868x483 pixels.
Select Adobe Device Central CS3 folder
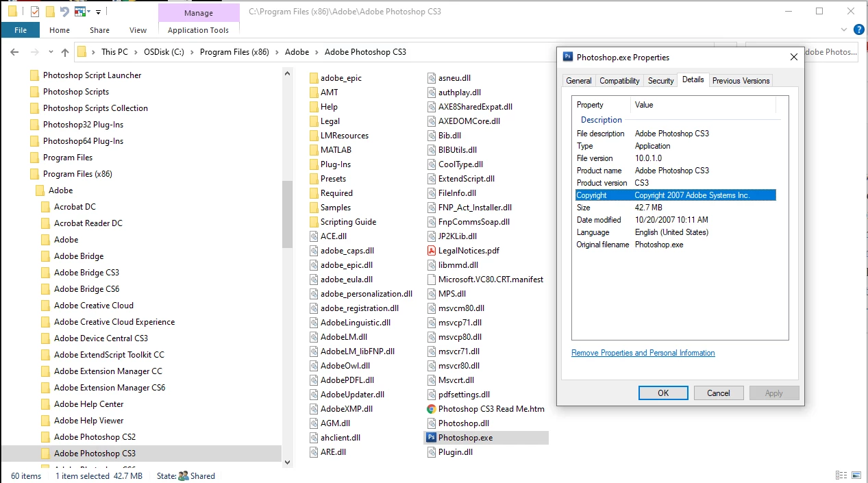pyautogui.click(x=101, y=338)
